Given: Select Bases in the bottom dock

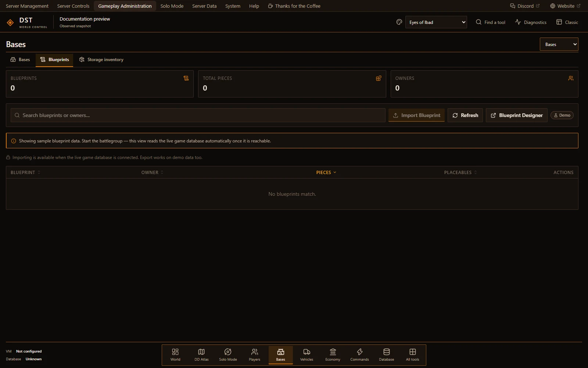Looking at the screenshot, I should 280,355.
